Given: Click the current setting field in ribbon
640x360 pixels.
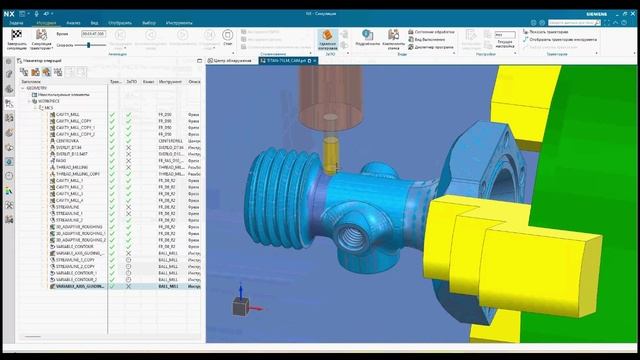Looking at the screenshot, I should coord(505,35).
